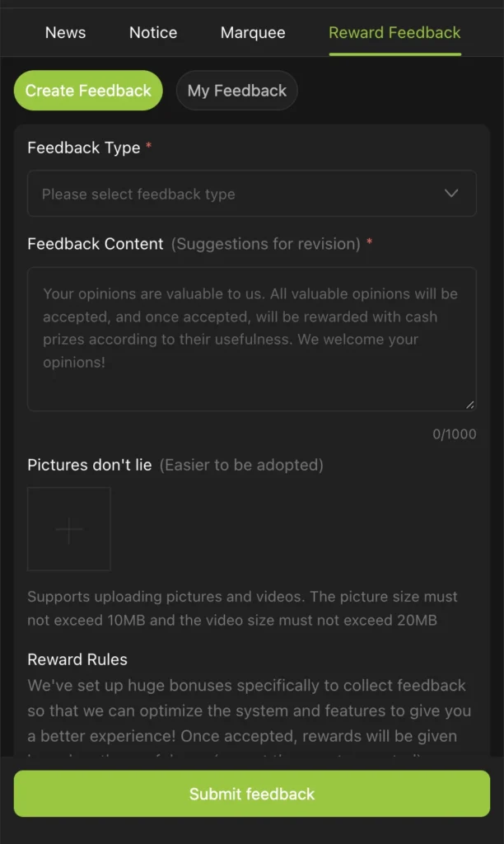
Task: Open the 'Please select feedback type' dropdown
Action: (x=239, y=194)
